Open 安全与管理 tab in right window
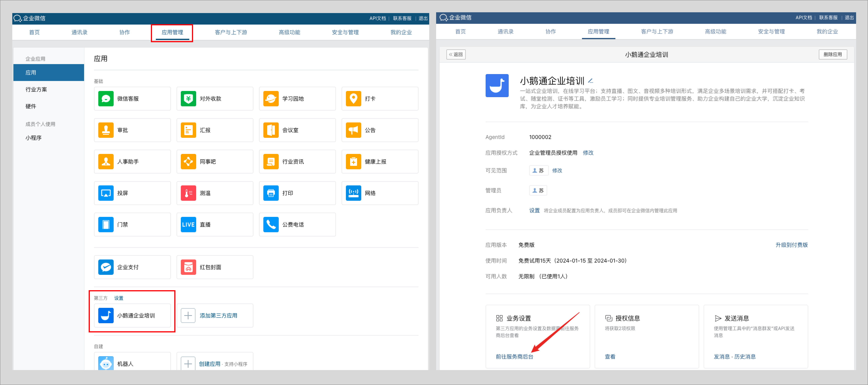This screenshot has height=385, width=868. (771, 32)
